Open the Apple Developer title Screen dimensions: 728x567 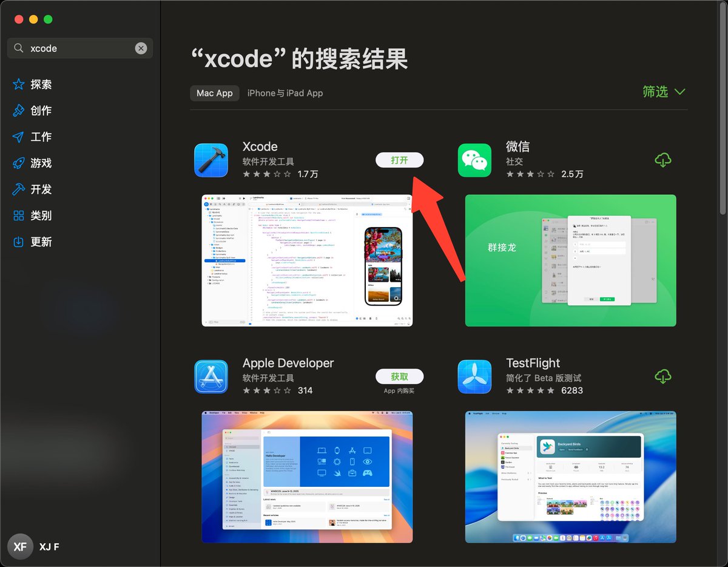click(x=288, y=363)
